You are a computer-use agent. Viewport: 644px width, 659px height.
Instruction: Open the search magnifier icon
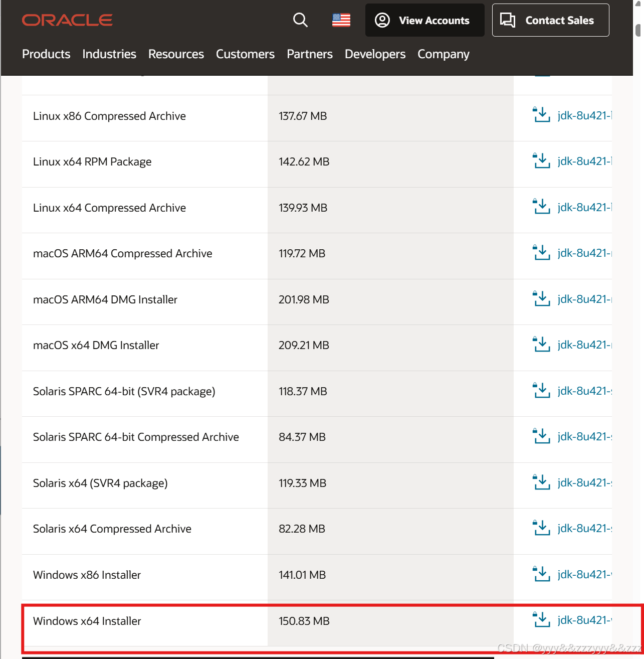(300, 20)
